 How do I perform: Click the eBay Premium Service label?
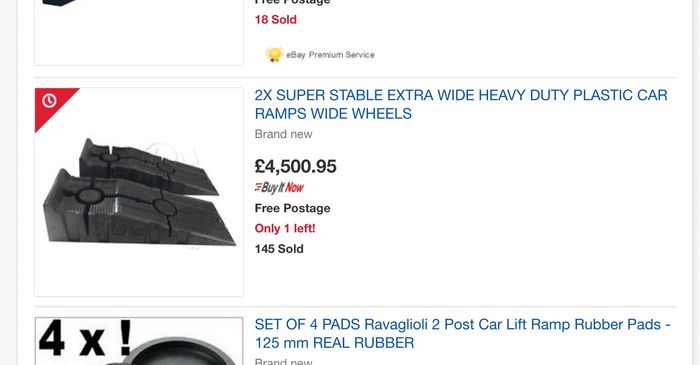(x=330, y=55)
